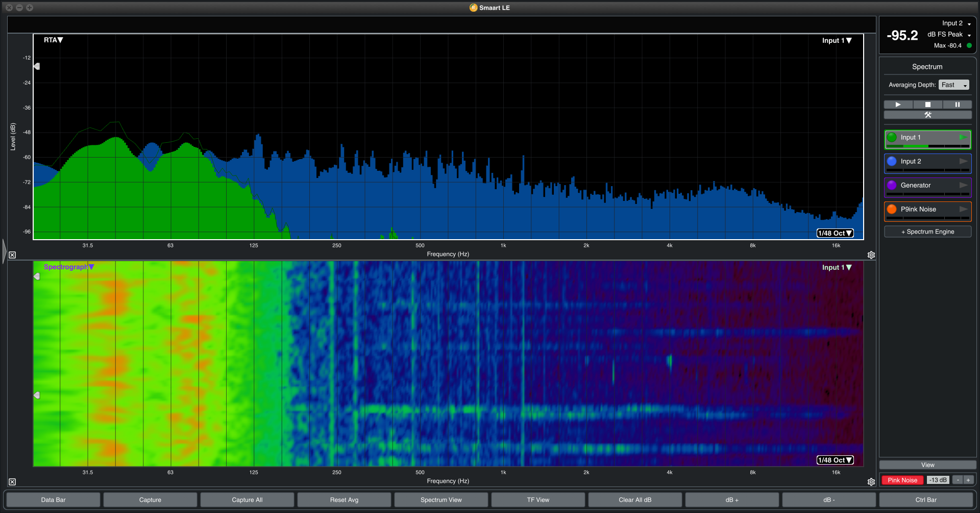Open the Input 2 meter source dropdown
980x513 pixels.
coord(957,23)
